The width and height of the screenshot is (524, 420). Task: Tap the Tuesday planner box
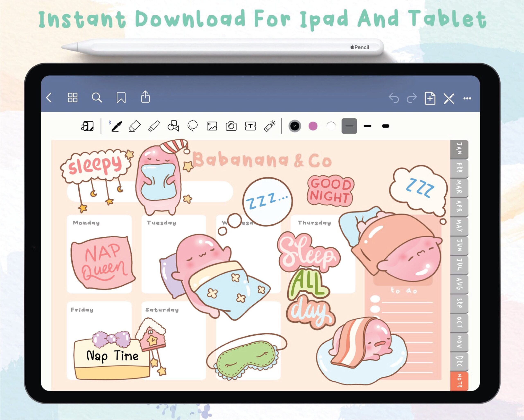174,254
